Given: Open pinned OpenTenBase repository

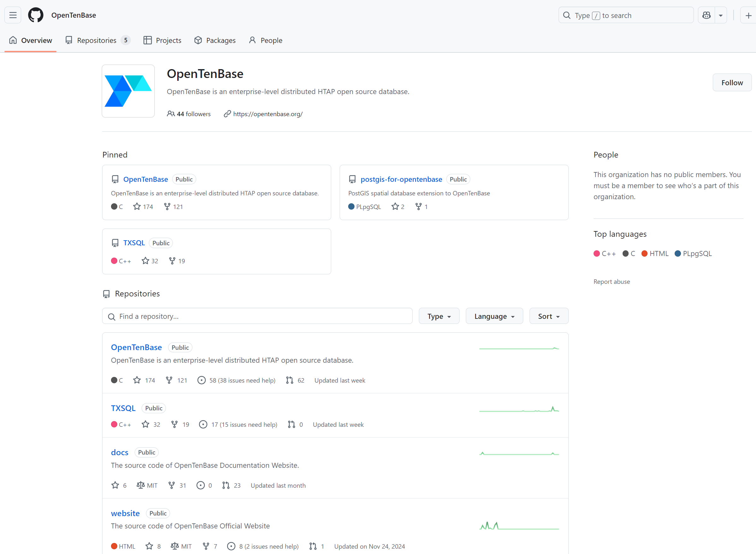Looking at the screenshot, I should click(145, 179).
